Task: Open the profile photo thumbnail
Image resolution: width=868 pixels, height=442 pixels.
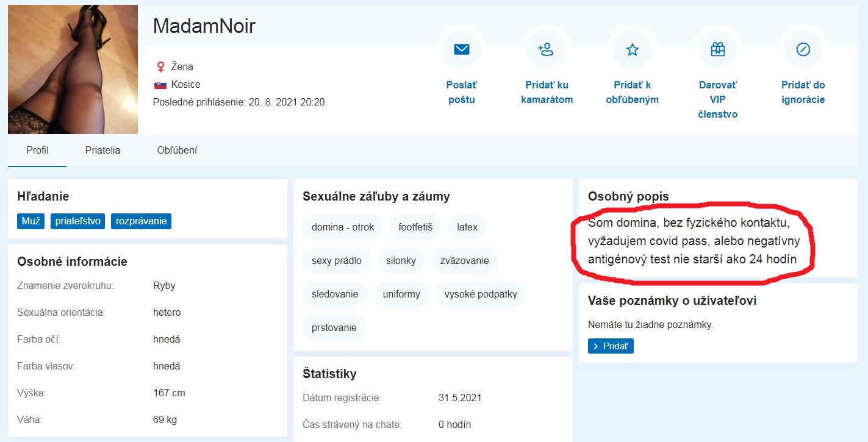Action: 73,69
